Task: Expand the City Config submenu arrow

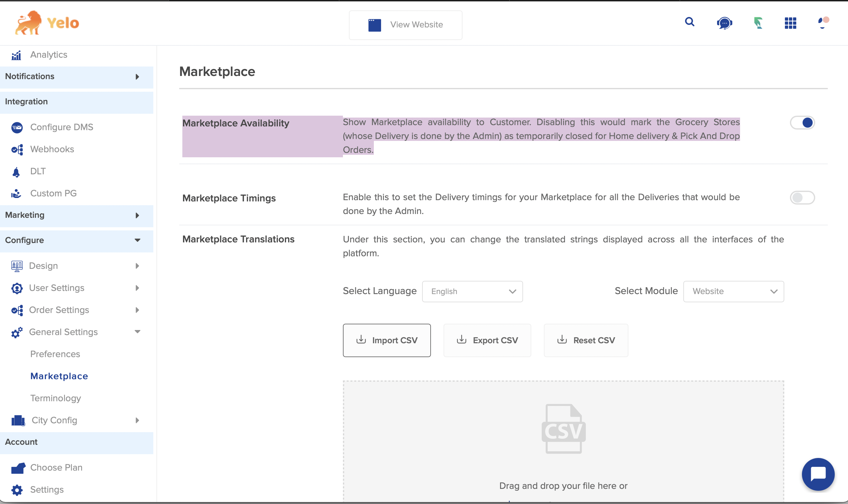Action: (137, 420)
